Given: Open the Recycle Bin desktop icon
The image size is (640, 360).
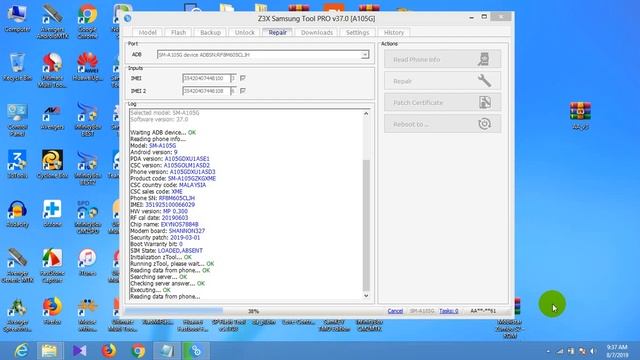Looking at the screenshot, I should (x=17, y=67).
